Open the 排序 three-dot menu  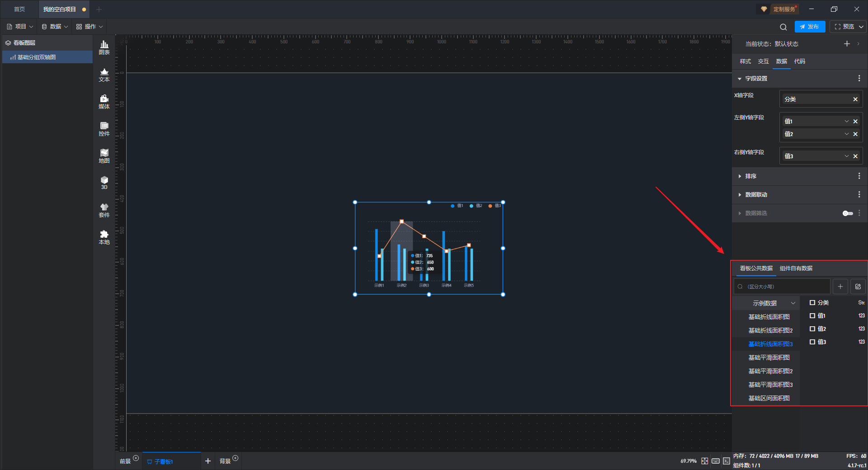[859, 176]
